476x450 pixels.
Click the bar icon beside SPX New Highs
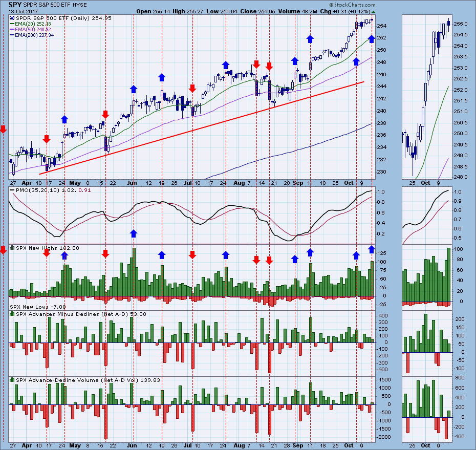[11, 248]
